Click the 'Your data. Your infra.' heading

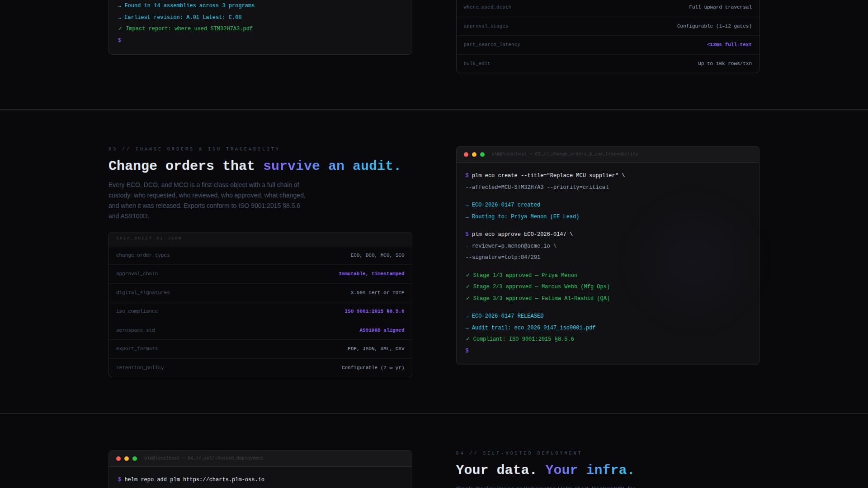[x=545, y=470]
